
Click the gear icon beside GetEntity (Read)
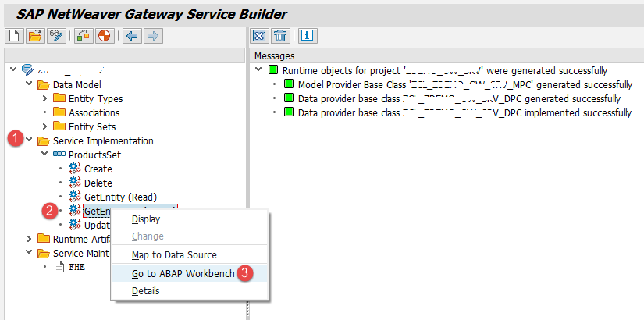(75, 197)
